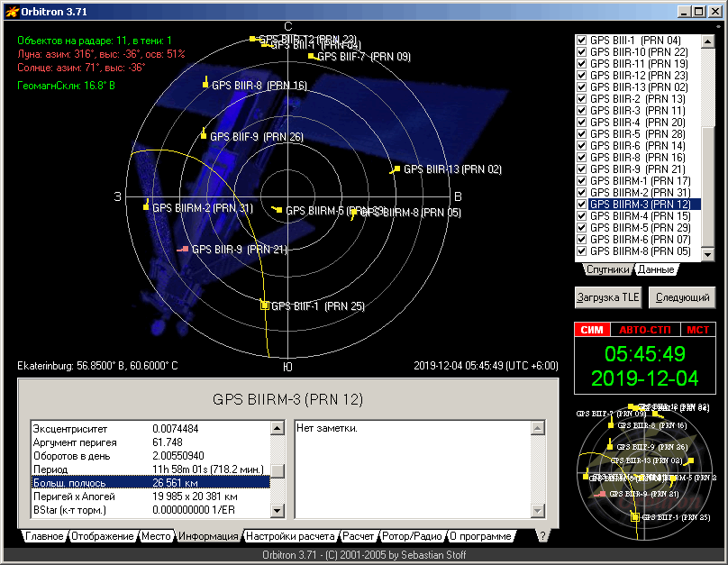Click the highlighted Больш. полуось row

pos(150,482)
